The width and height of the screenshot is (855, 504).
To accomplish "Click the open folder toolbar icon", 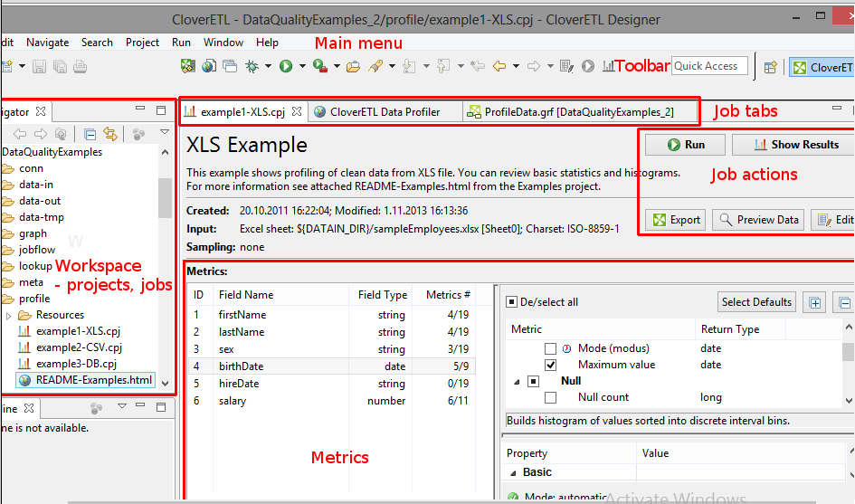I will coord(354,67).
